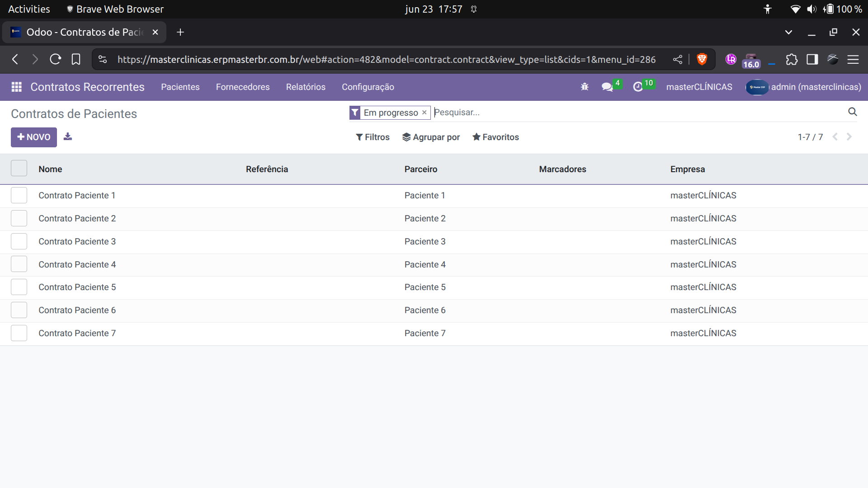868x488 pixels.
Task: Open the Agrupar por dropdown
Action: 431,137
